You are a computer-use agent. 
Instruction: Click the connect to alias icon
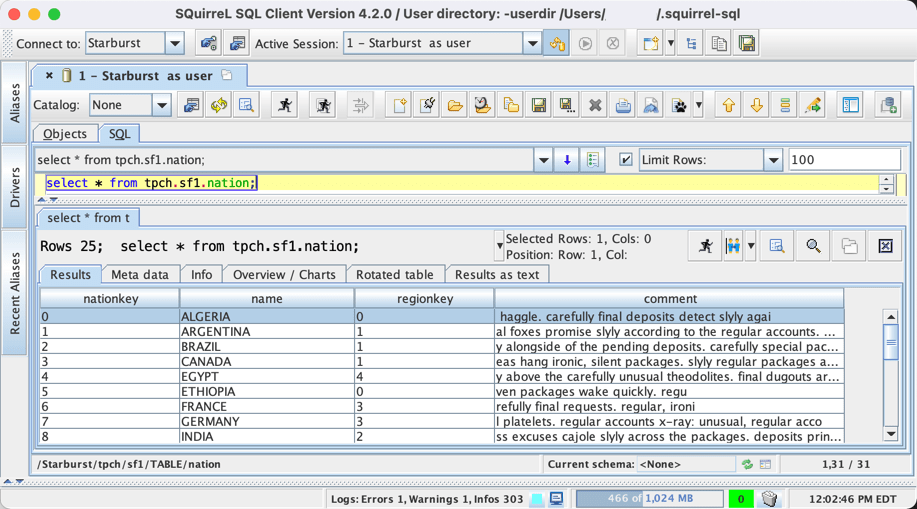208,43
